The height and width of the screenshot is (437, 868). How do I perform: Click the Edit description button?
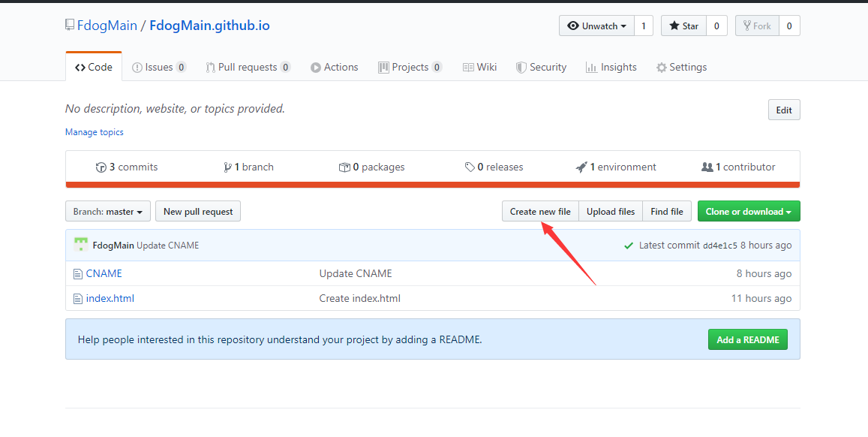click(x=784, y=110)
